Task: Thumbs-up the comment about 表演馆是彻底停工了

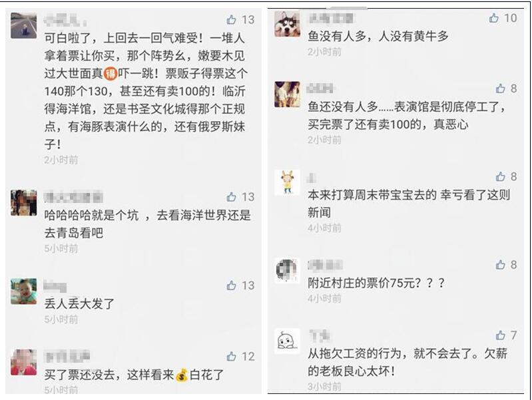Action: point(501,89)
